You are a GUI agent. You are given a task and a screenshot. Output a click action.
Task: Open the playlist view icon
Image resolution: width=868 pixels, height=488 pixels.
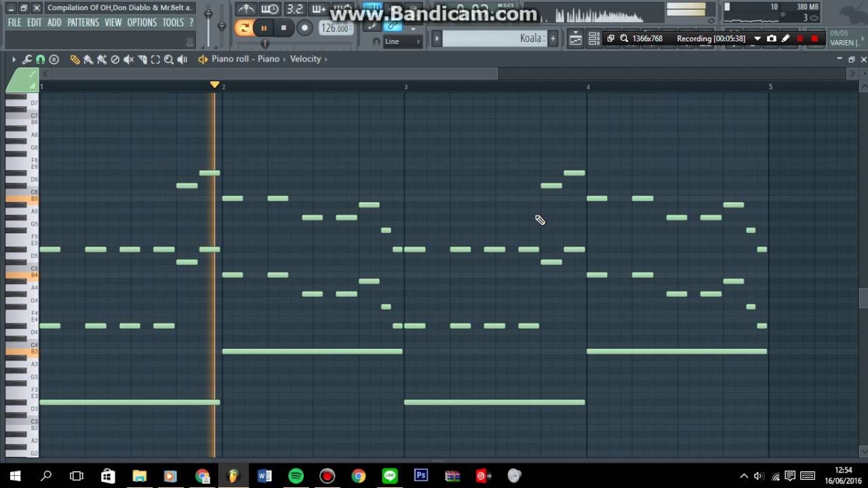coord(576,39)
